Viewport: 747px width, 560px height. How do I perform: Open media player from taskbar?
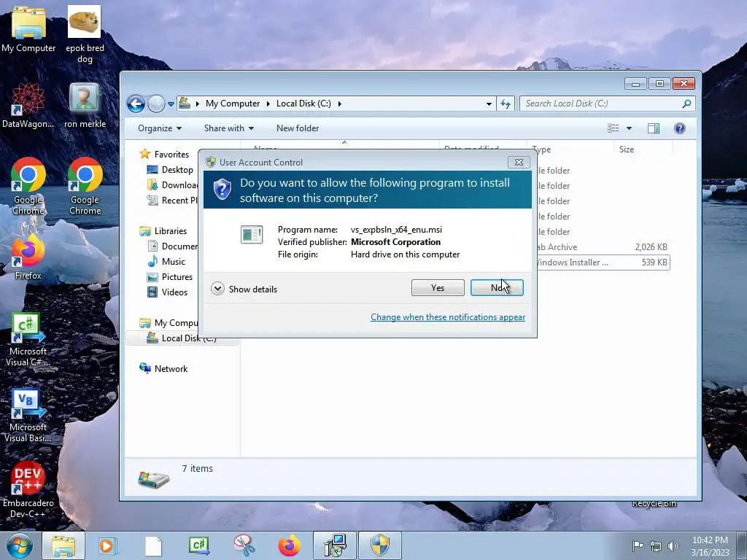coord(108,545)
